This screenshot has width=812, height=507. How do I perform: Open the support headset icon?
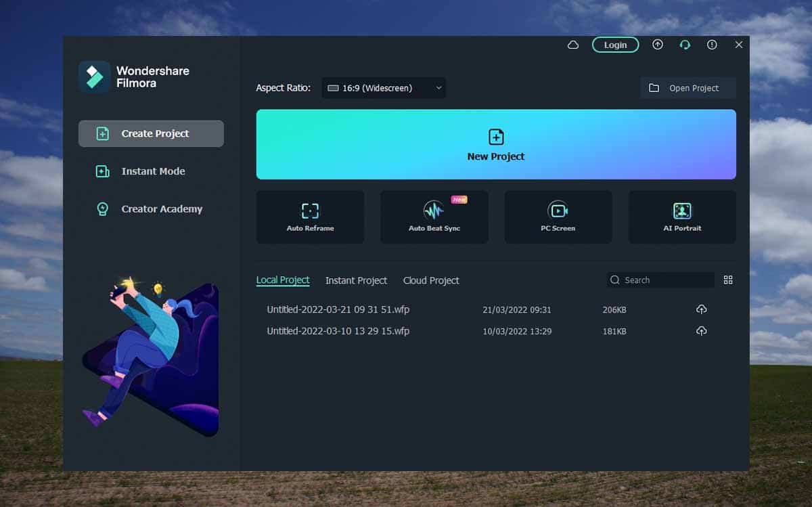685,44
